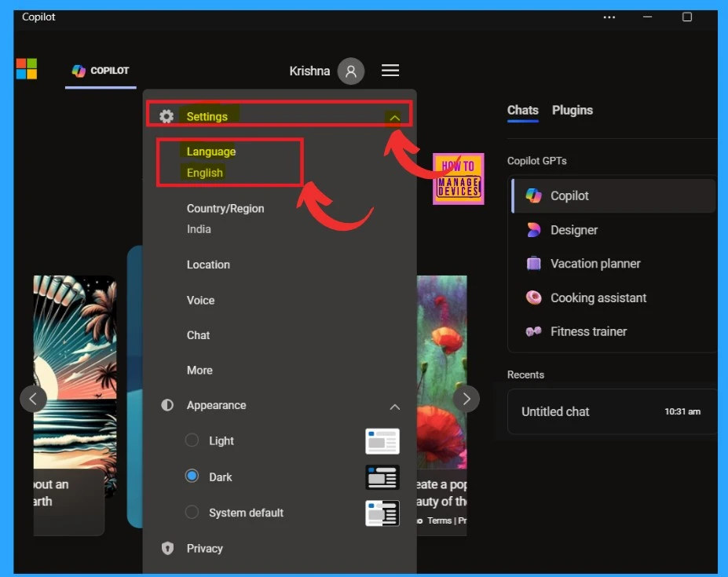This screenshot has height=577, width=728.
Task: Go to next carousel card arrow
Action: click(466, 399)
